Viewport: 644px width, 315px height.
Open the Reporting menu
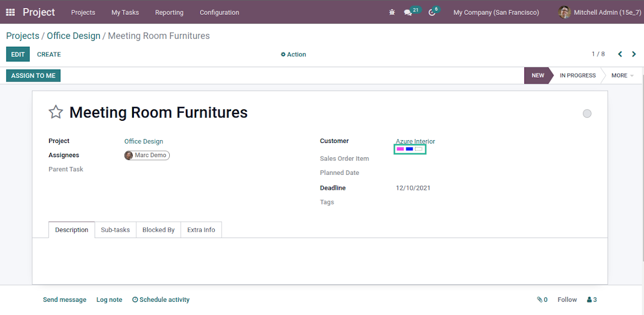click(169, 13)
